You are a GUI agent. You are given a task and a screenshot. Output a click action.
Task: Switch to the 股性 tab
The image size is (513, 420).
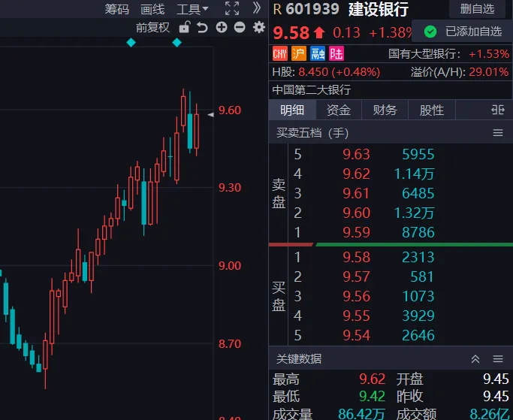(432, 110)
